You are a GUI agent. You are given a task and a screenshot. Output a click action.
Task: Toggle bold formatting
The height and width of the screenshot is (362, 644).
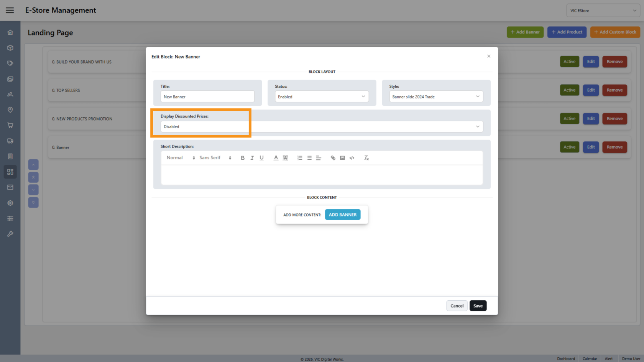pos(243,158)
